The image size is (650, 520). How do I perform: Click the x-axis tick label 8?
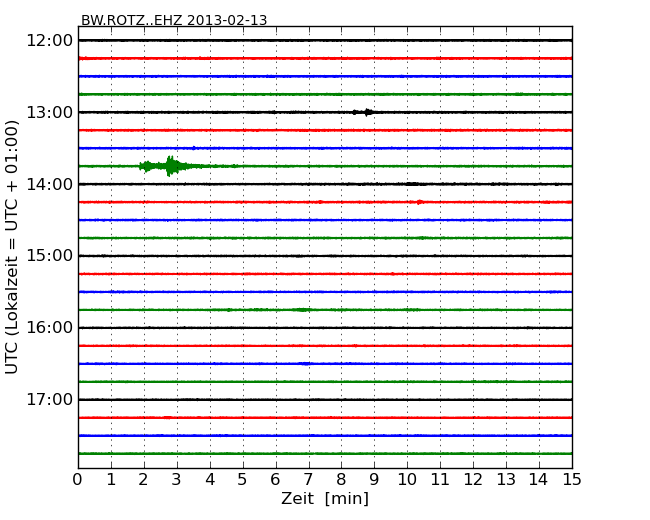tap(341, 479)
